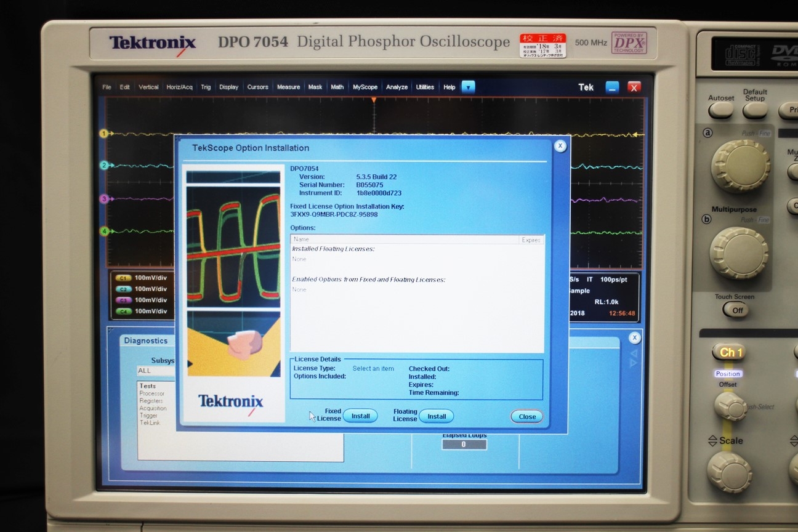
Task: Open the Vertical menu
Action: click(x=148, y=87)
